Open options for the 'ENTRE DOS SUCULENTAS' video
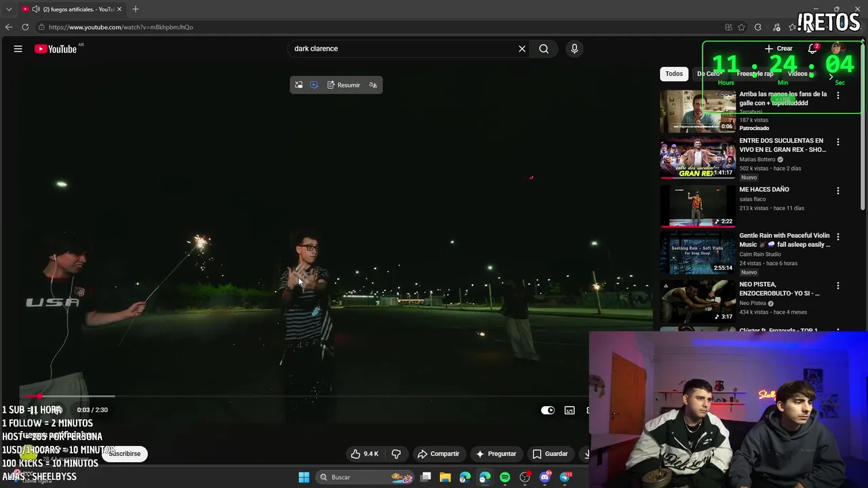 [x=838, y=142]
